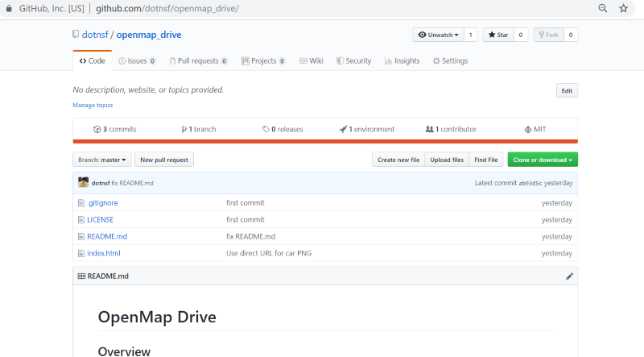Open the latest commit message fix README.md
The image size is (644, 357).
click(133, 183)
